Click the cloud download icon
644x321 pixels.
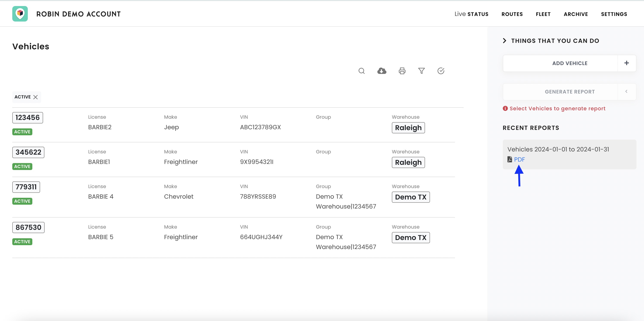pos(381,71)
